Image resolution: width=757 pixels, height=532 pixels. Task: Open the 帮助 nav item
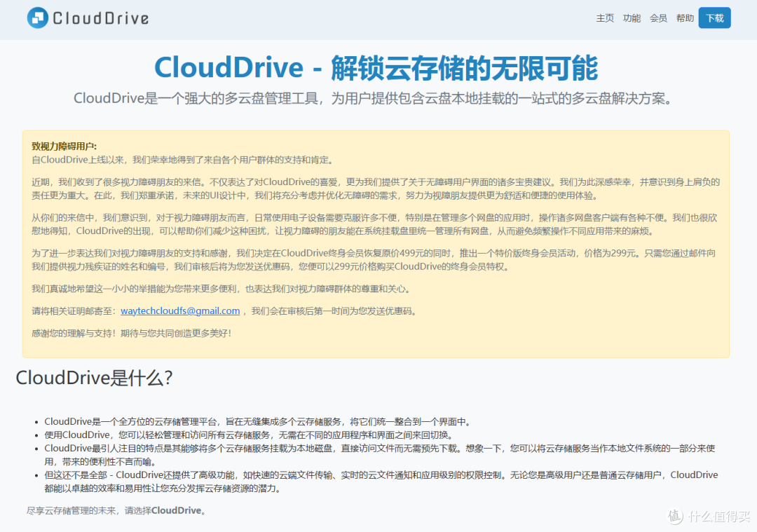click(685, 18)
